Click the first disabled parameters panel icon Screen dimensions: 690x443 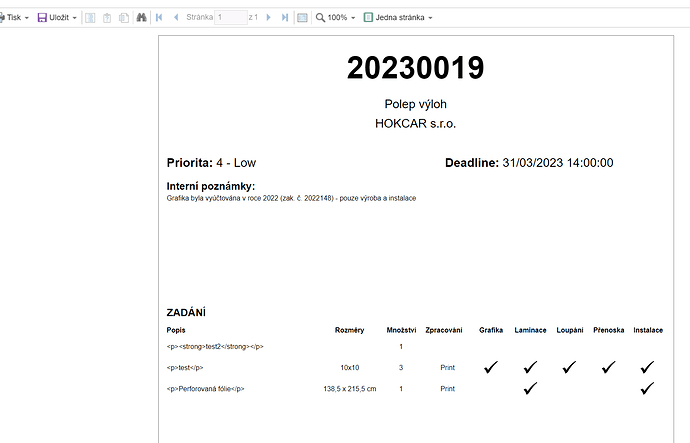[x=90, y=18]
